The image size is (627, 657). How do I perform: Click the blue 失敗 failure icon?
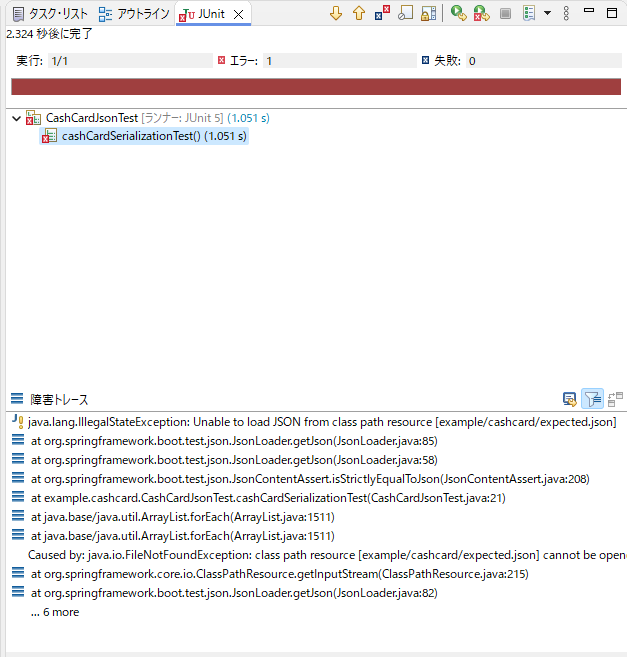(425, 60)
